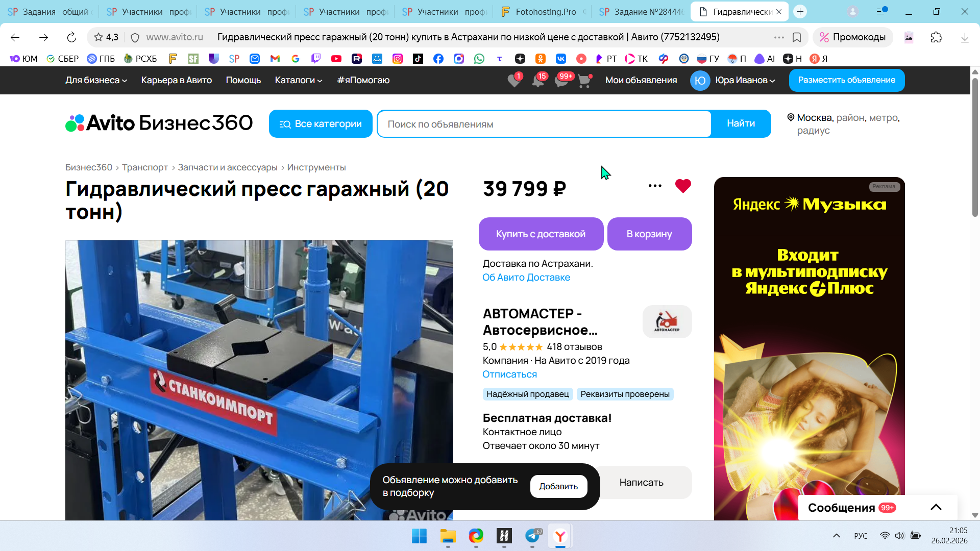Open the browser extensions puzzle icon
980x551 pixels.
pos(936,37)
